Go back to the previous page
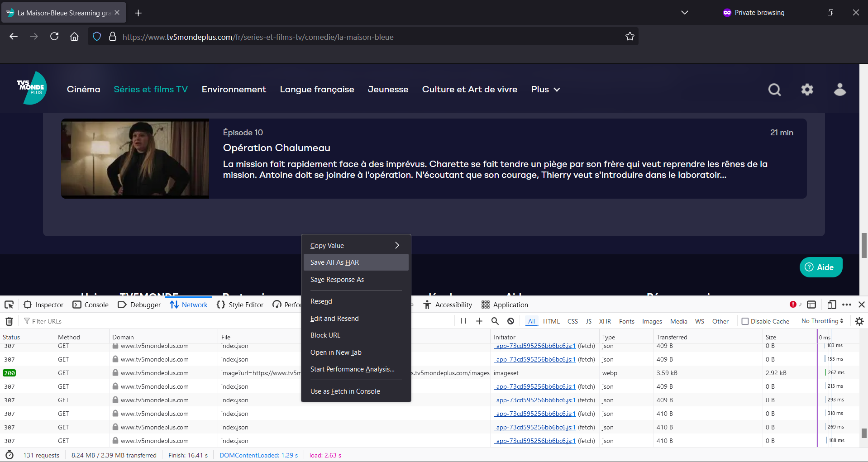Screen dimensions: 868x462 click(14, 37)
